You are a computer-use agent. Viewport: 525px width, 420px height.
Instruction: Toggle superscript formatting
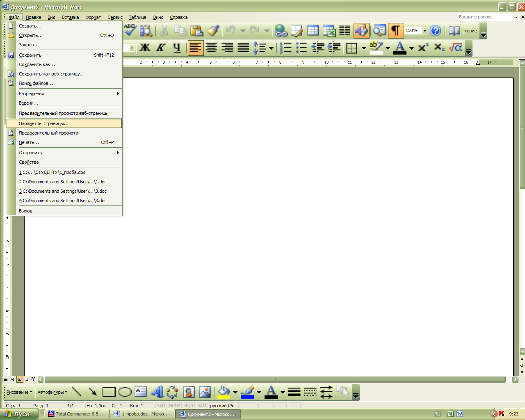[x=423, y=48]
